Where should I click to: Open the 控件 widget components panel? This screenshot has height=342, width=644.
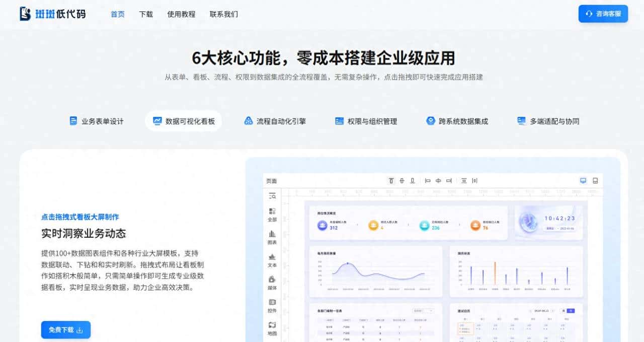tap(272, 307)
